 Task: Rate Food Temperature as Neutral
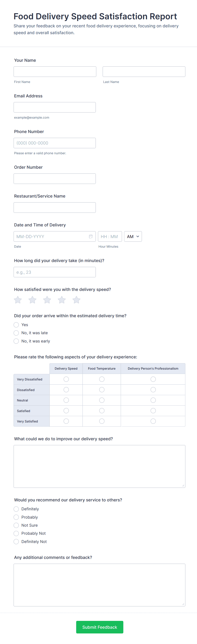[x=102, y=400]
